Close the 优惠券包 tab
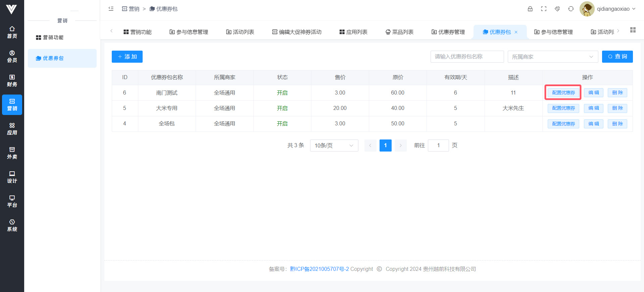Screen dimensions: 644x292 [516, 32]
